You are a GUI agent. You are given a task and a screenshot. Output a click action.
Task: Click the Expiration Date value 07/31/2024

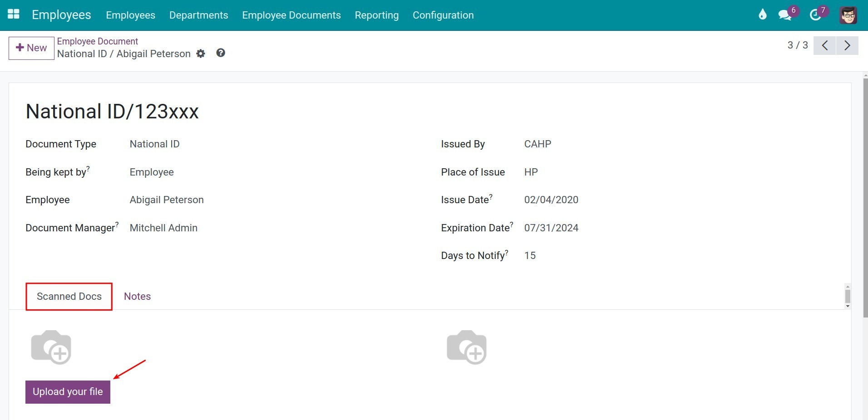click(x=551, y=228)
